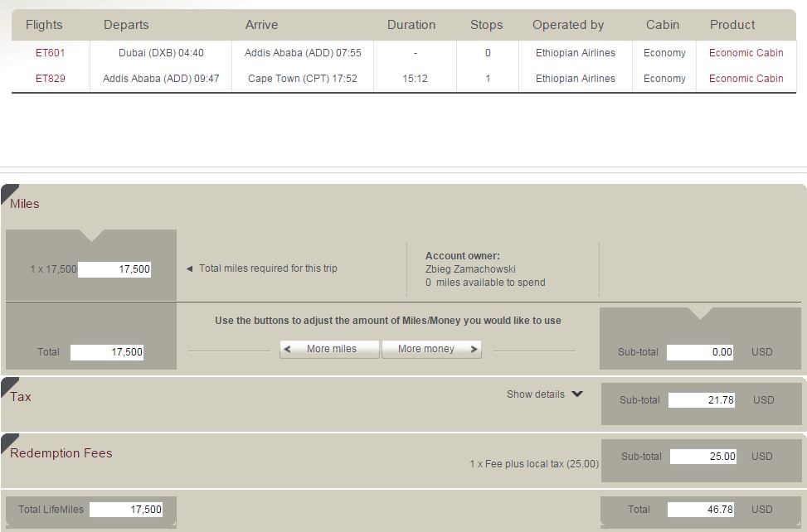The image size is (807, 532).
Task: Click the More miles left arrow icon
Action: (x=288, y=349)
